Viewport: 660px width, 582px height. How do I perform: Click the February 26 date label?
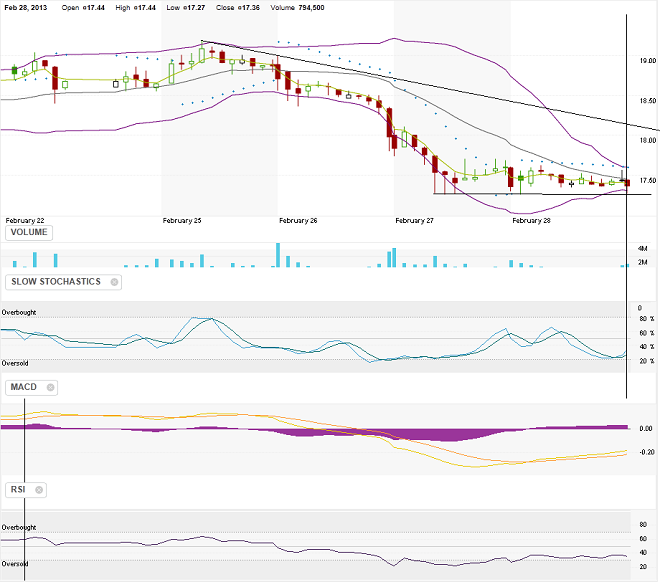pos(298,220)
